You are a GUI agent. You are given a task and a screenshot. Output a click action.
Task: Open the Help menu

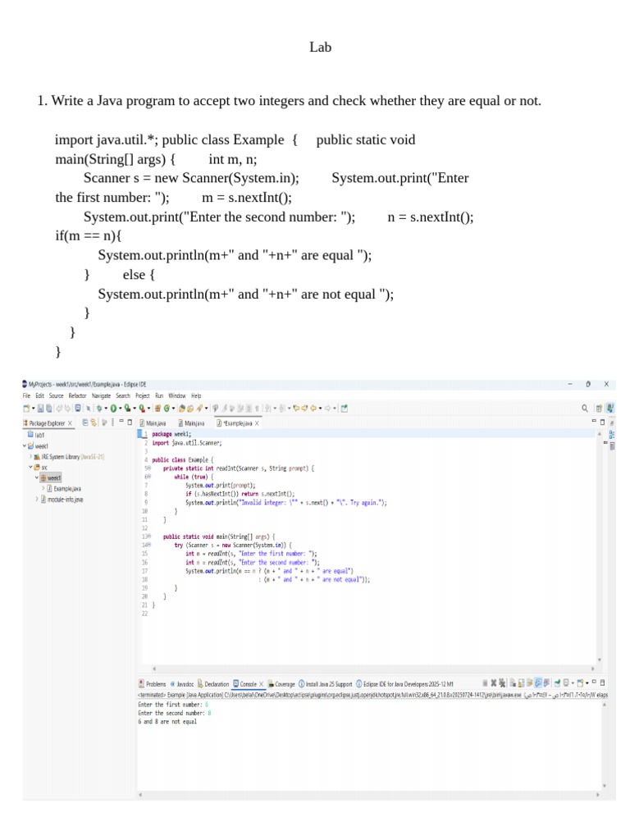(x=196, y=396)
